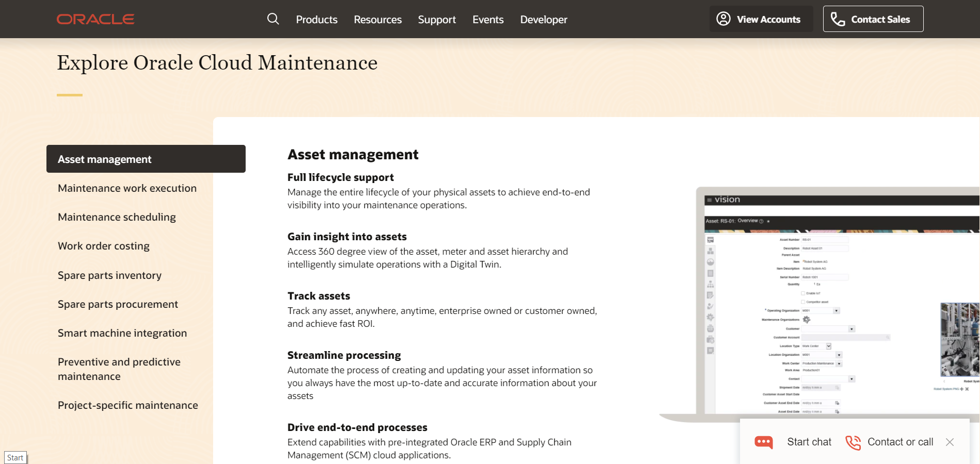The width and height of the screenshot is (980, 464).
Task: Click the Oracle logo
Action: point(95,19)
